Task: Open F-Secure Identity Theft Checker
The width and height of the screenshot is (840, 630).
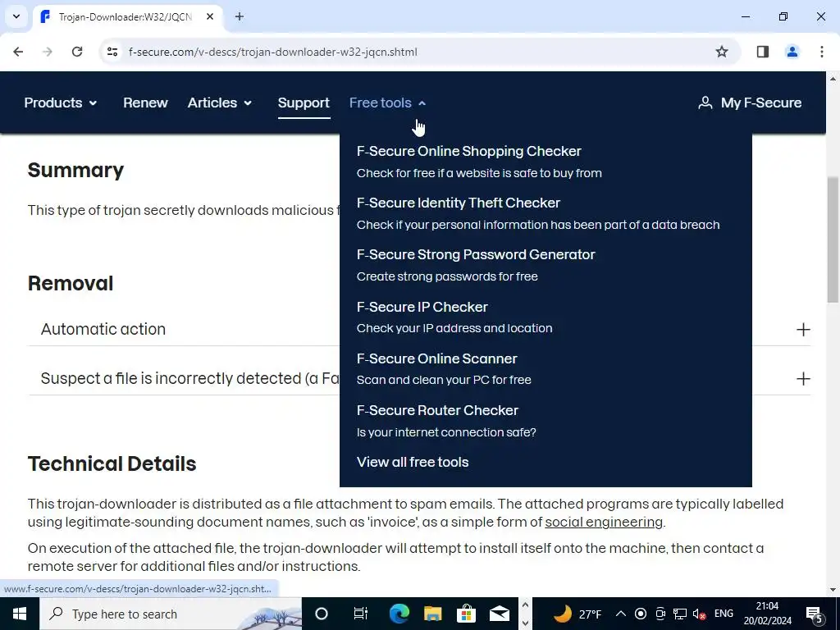Action: [x=458, y=203]
